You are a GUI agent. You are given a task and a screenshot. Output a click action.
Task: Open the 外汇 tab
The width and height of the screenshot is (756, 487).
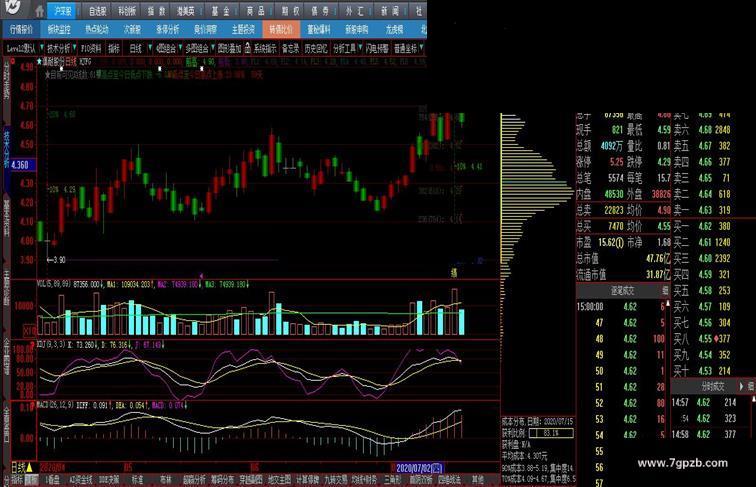pyautogui.click(x=355, y=11)
